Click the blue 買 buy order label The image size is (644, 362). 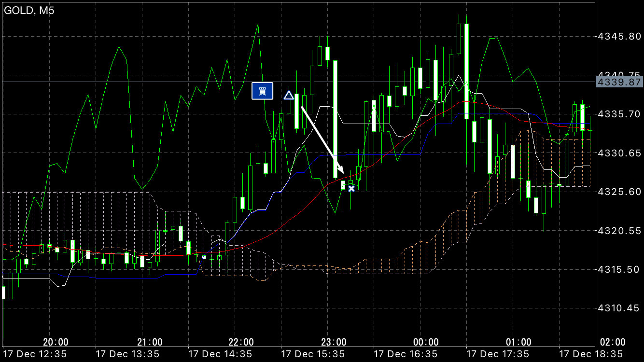click(262, 91)
